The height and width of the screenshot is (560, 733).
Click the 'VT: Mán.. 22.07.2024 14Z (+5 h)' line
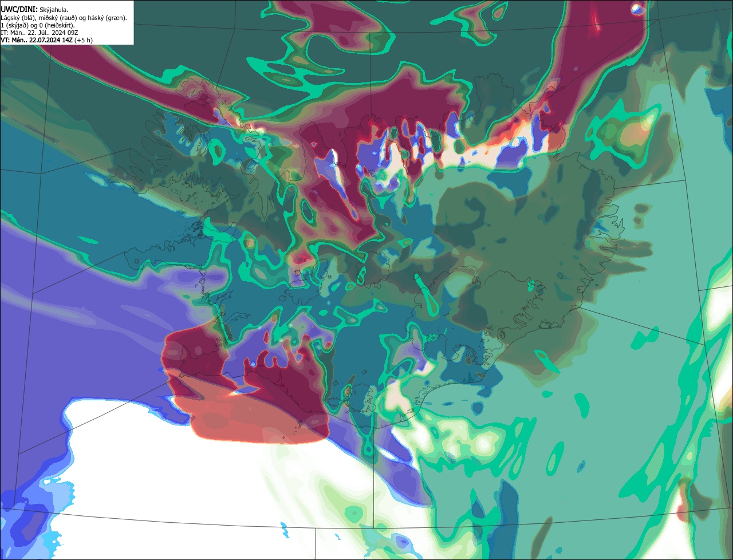pos(46,40)
